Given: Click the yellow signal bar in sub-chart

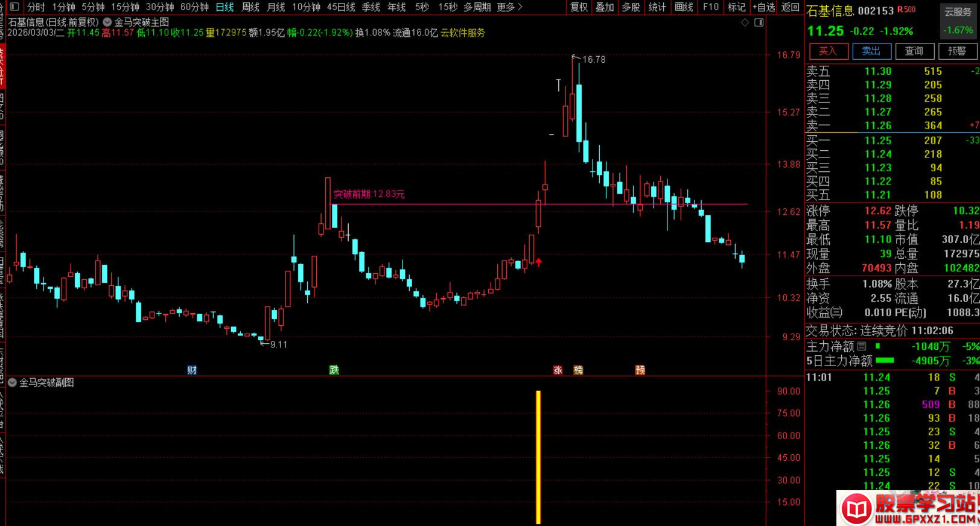Looking at the screenshot, I should point(538,457).
